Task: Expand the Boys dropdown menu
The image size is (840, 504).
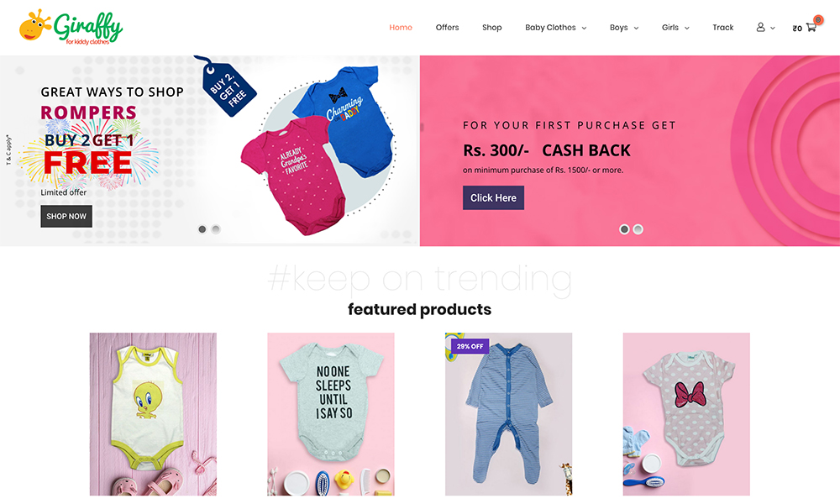Action: click(x=624, y=28)
